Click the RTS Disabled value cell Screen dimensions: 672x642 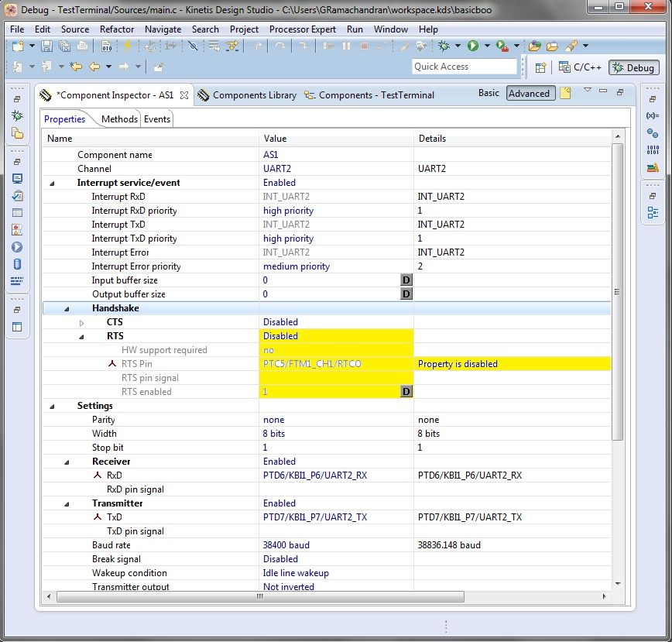336,336
